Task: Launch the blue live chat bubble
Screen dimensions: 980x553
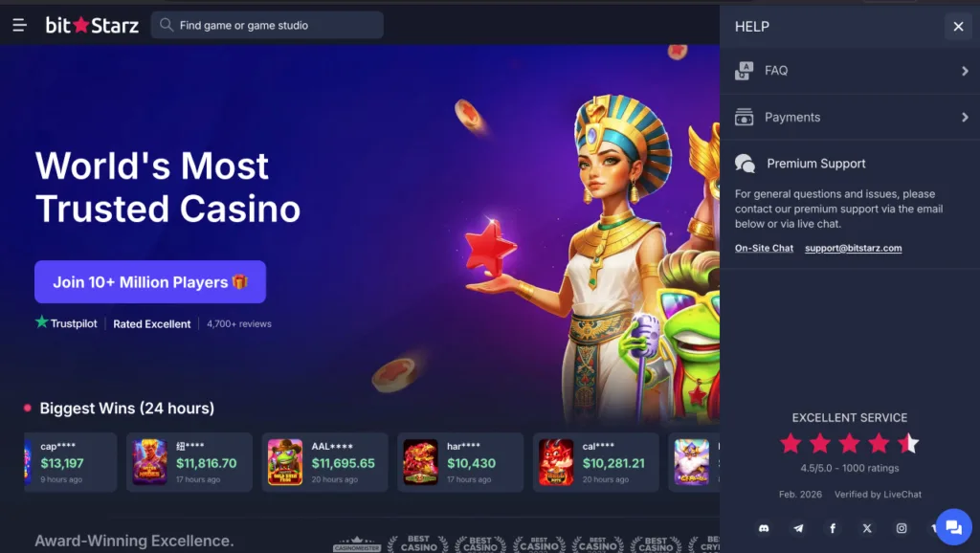Action: click(x=954, y=527)
